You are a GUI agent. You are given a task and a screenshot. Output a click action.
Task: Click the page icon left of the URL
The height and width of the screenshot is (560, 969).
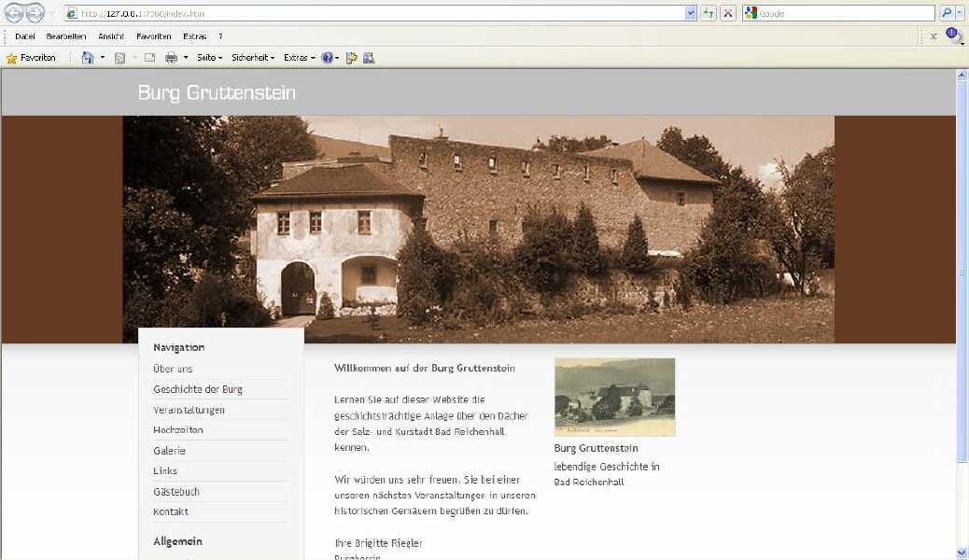pos(72,13)
